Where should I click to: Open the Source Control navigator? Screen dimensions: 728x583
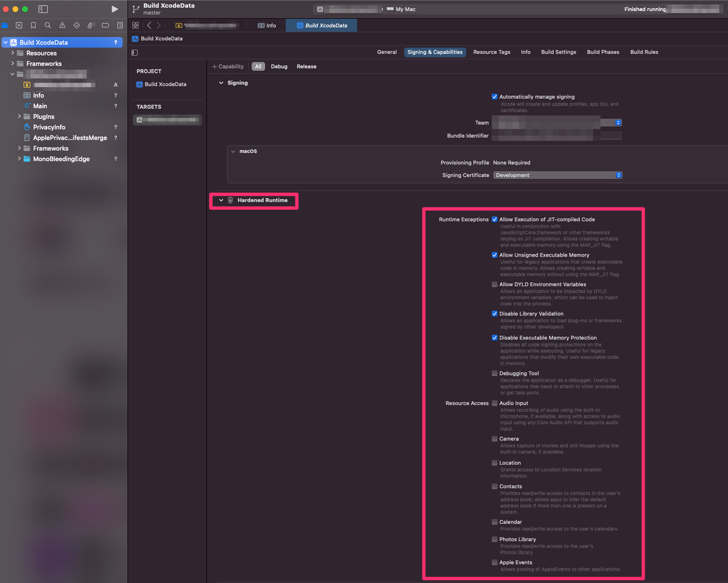click(x=19, y=25)
